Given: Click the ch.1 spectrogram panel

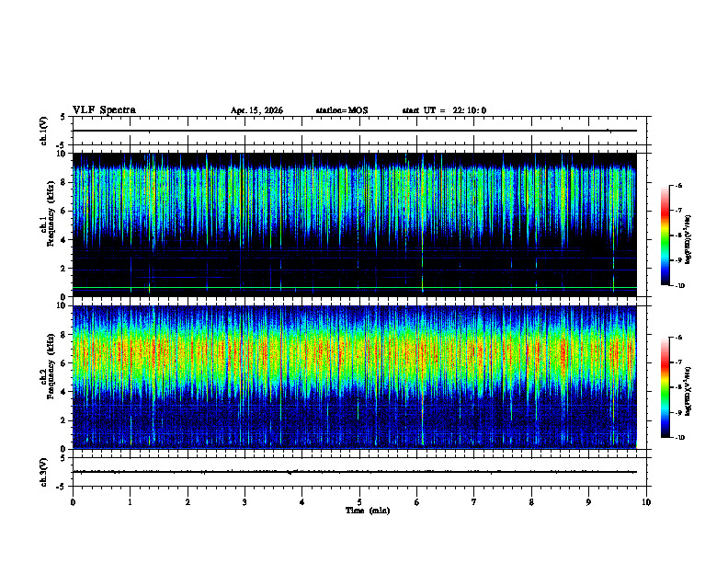Looking at the screenshot, I should pyautogui.click(x=355, y=224).
